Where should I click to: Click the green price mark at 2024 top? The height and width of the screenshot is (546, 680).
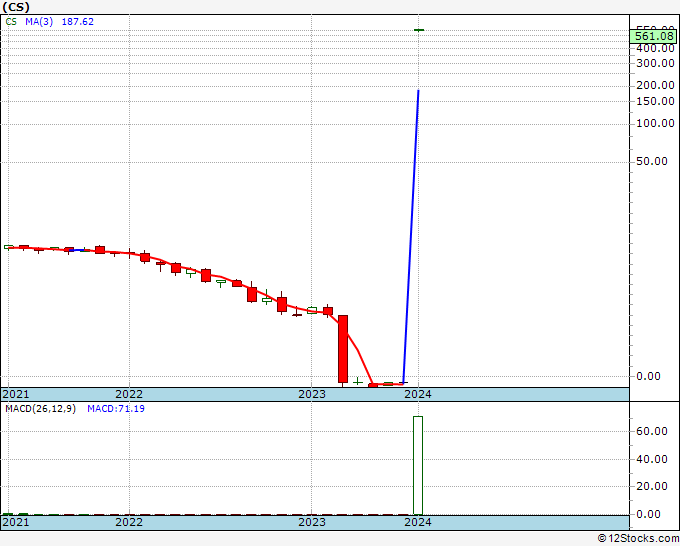click(419, 30)
